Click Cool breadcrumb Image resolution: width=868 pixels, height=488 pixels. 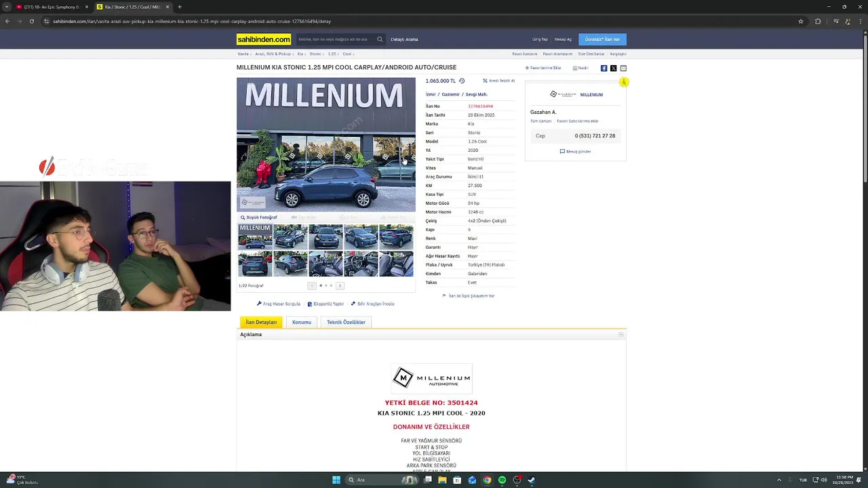click(x=347, y=54)
